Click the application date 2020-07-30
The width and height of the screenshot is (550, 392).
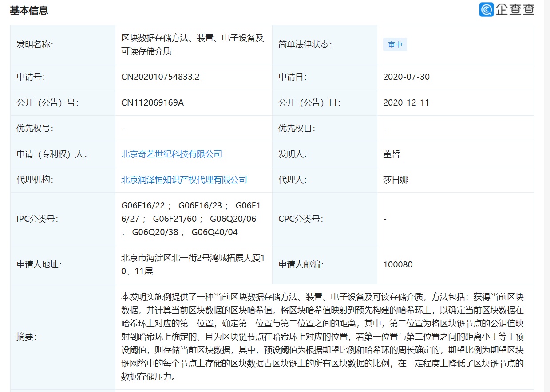click(x=406, y=77)
